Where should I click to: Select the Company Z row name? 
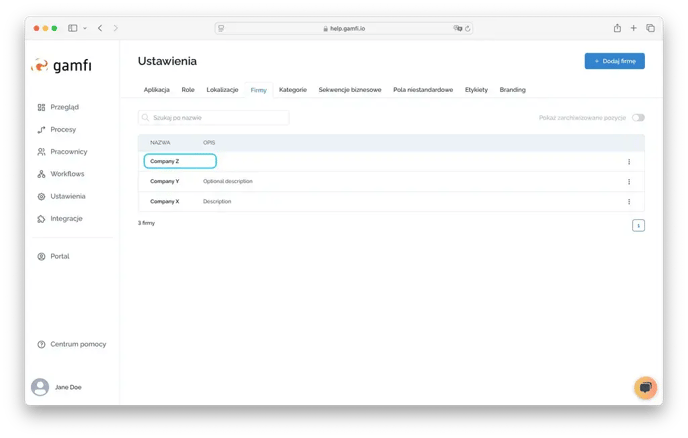165,161
